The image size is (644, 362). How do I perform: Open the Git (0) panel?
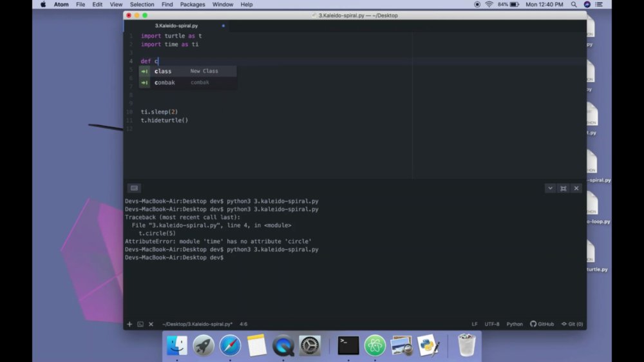tap(572, 324)
